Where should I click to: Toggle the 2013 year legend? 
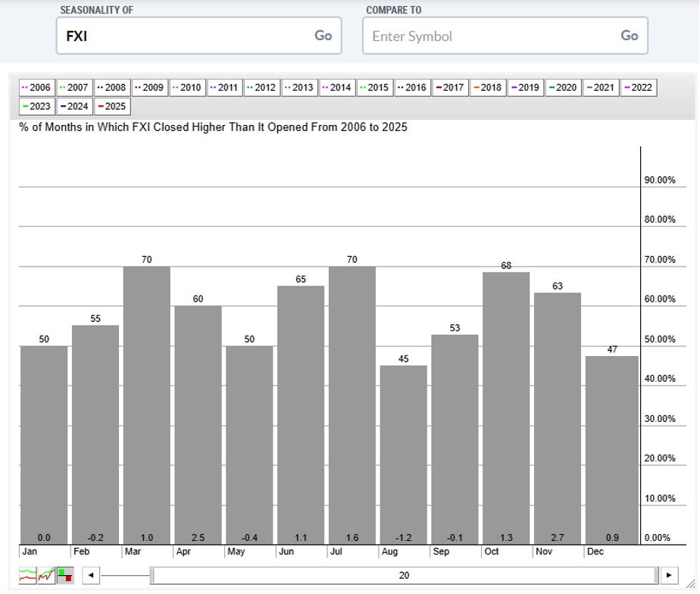click(x=300, y=87)
